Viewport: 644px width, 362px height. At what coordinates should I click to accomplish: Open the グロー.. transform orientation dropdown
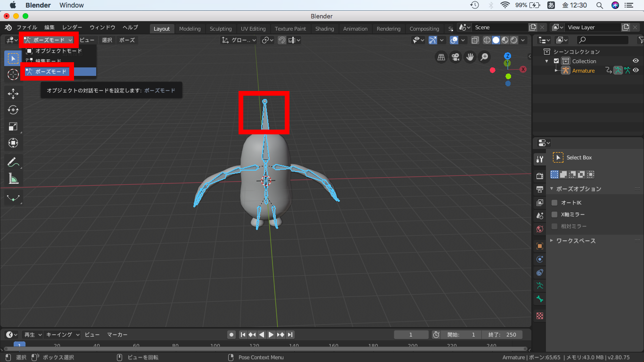click(239, 40)
